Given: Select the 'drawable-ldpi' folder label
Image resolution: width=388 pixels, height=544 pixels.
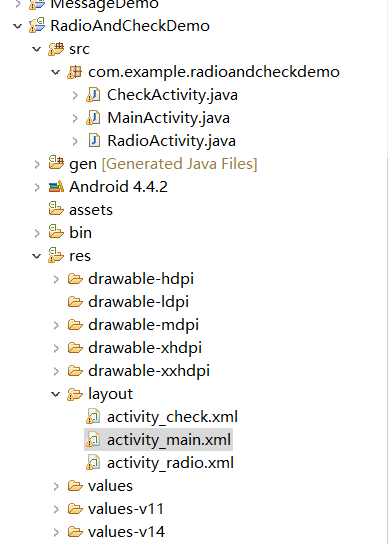Looking at the screenshot, I should point(138,302).
